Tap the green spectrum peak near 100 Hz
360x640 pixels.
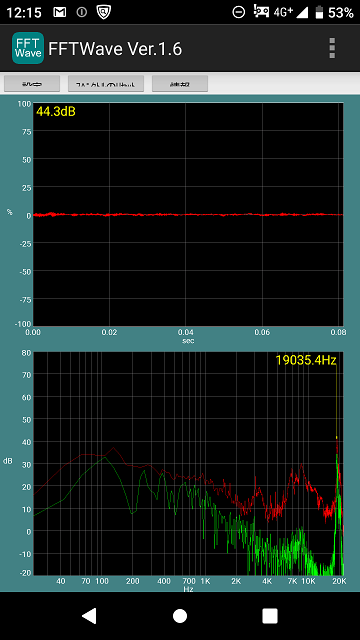point(105,458)
